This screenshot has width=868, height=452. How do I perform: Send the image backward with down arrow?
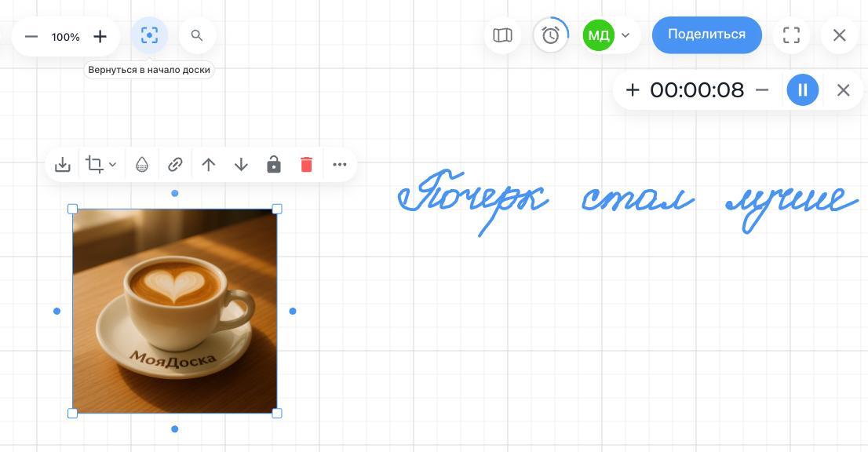point(241,164)
